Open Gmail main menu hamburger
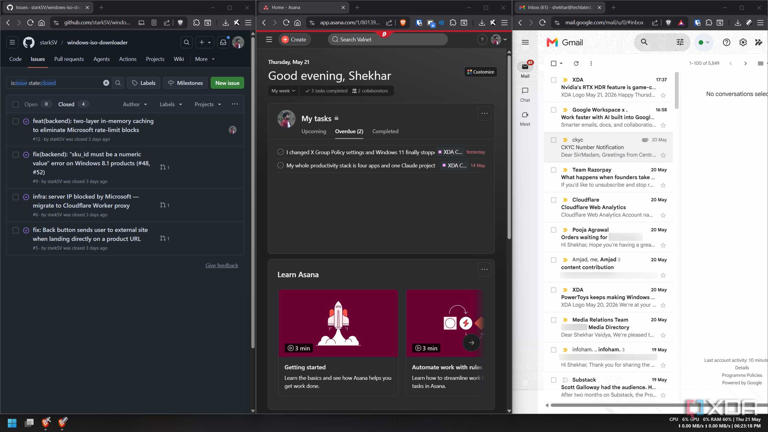768x432 pixels. [525, 43]
